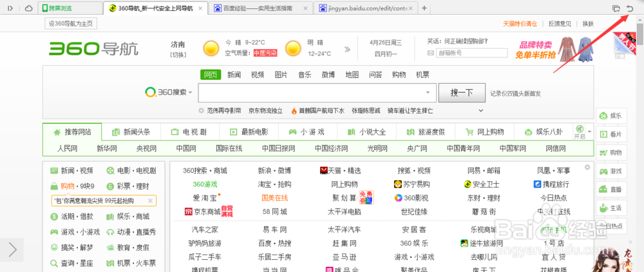Image resolution: width=644 pixels, height=272 pixels.
Task: Select the 图片 search category
Action: pos(281,75)
